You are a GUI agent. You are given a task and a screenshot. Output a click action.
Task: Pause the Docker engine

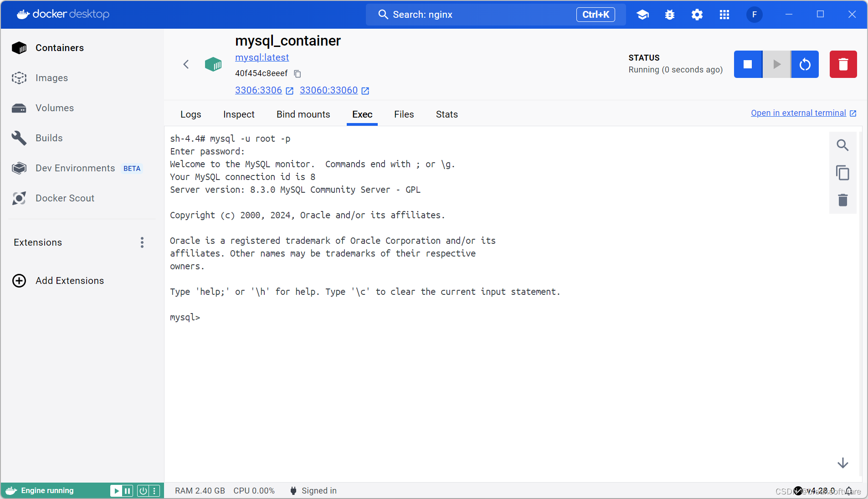click(128, 491)
